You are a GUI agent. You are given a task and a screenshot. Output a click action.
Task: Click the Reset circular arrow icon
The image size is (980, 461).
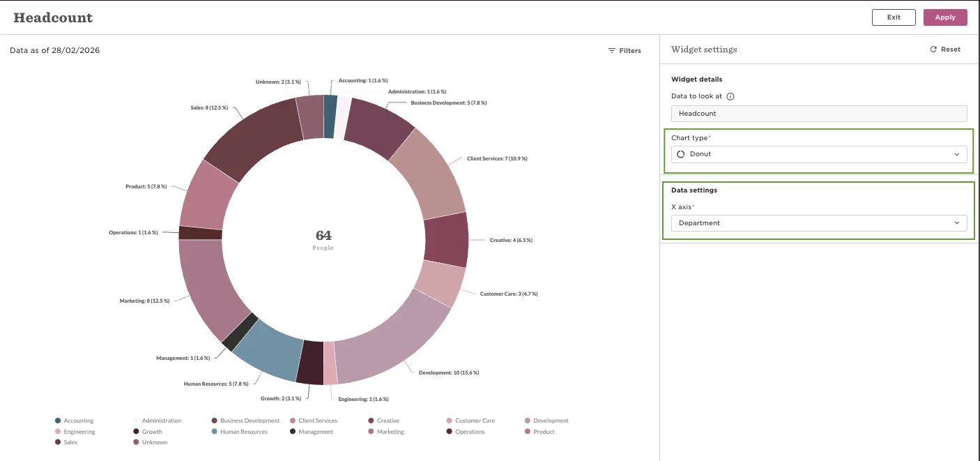coord(933,50)
